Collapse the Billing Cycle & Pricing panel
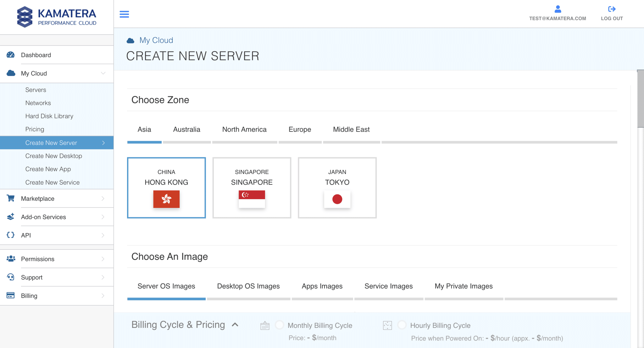Viewport: 644px width, 348px height. coord(235,325)
